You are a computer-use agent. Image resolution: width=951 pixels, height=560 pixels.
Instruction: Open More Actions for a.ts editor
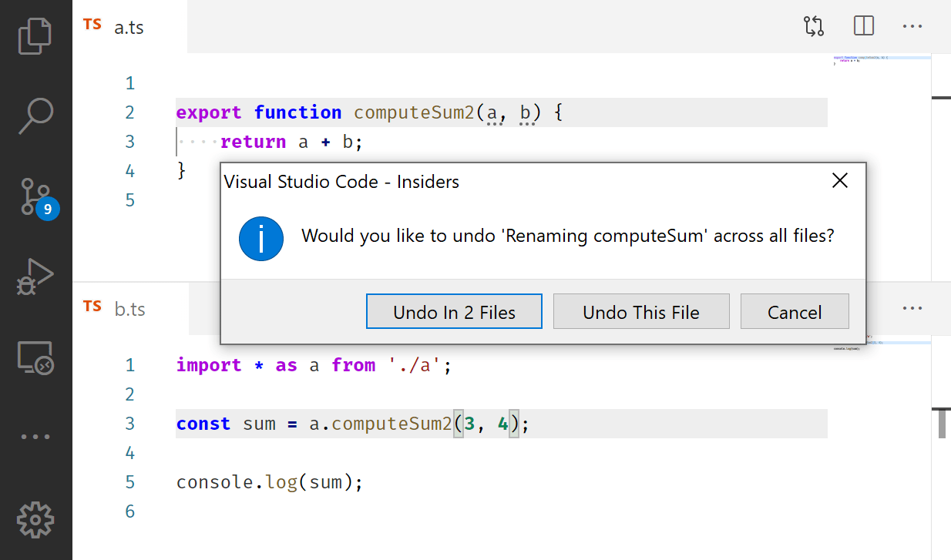pos(912,26)
